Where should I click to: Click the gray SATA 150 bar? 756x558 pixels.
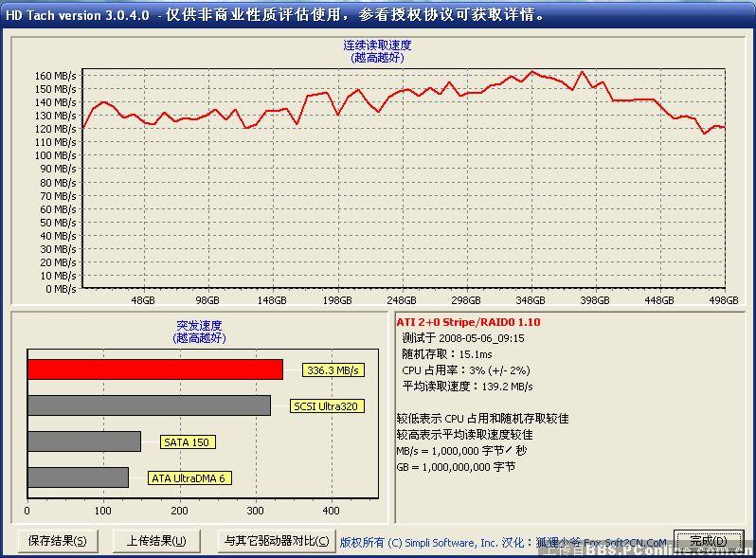[x=84, y=441]
